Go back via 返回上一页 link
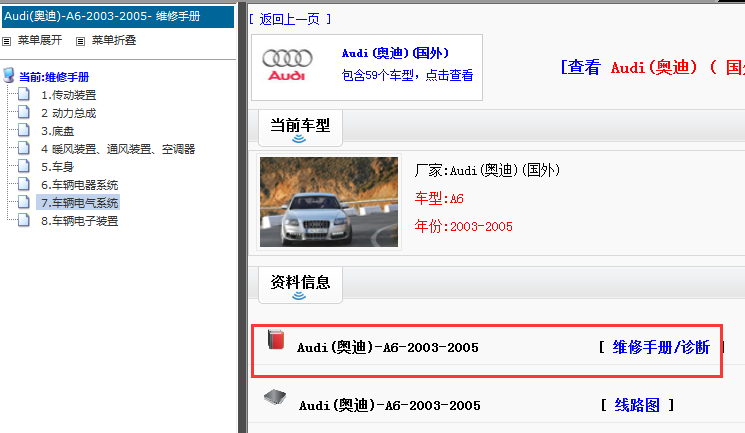This screenshot has height=433, width=745. click(x=290, y=19)
